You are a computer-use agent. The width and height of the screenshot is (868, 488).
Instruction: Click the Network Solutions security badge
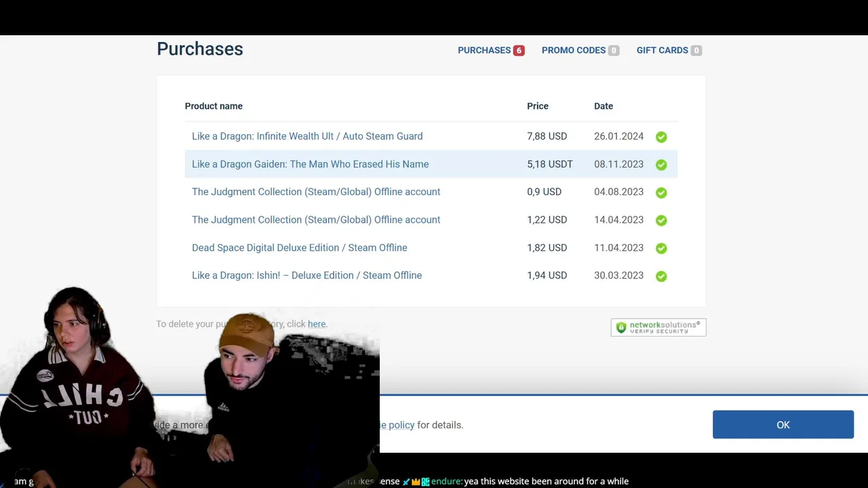[658, 327]
